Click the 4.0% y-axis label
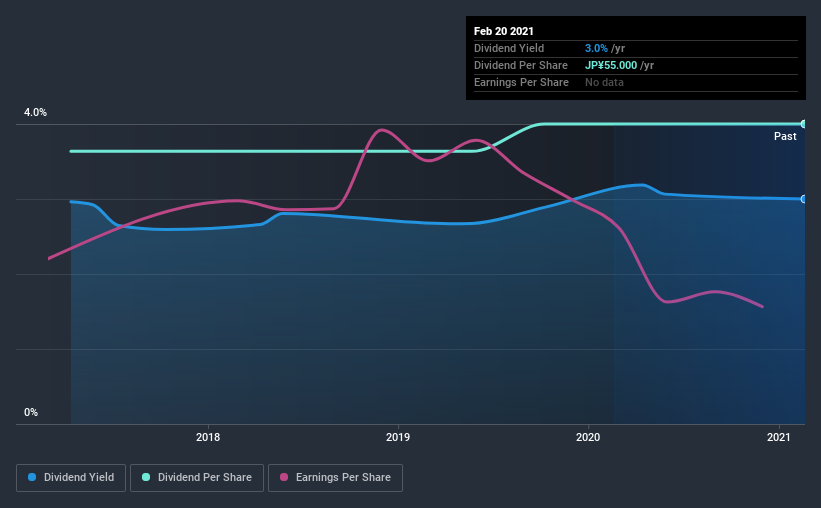The width and height of the screenshot is (821, 508). 35,113
